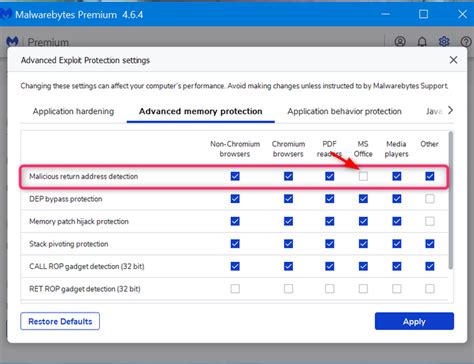This screenshot has width=474, height=364.
Task: Click the Malwarebytes logo next to Premium
Action: click(12, 42)
